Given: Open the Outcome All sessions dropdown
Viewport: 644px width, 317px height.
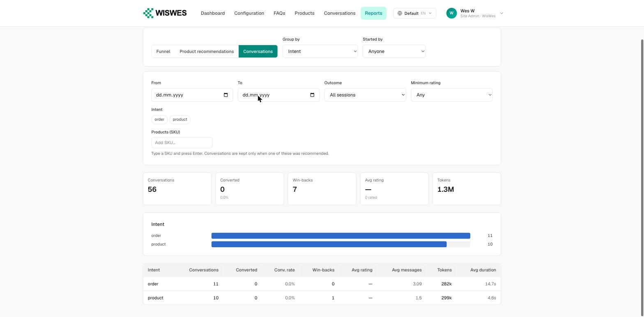Looking at the screenshot, I should click(365, 95).
